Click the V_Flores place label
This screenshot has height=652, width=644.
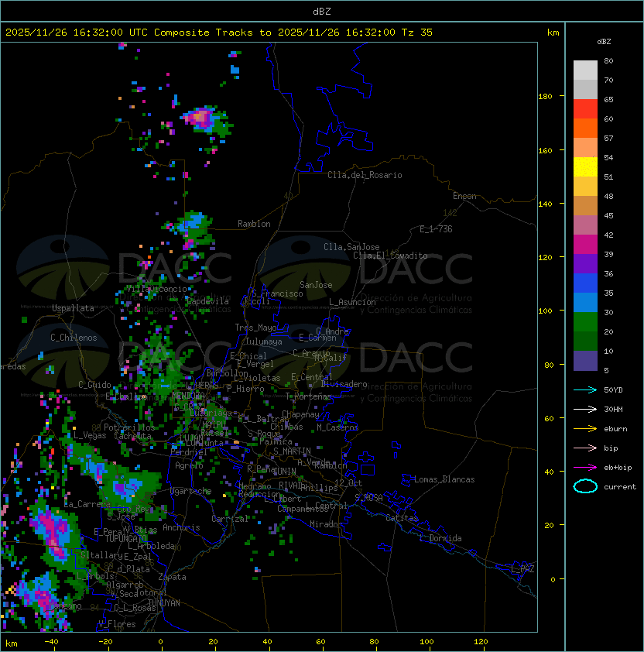[x=117, y=624]
